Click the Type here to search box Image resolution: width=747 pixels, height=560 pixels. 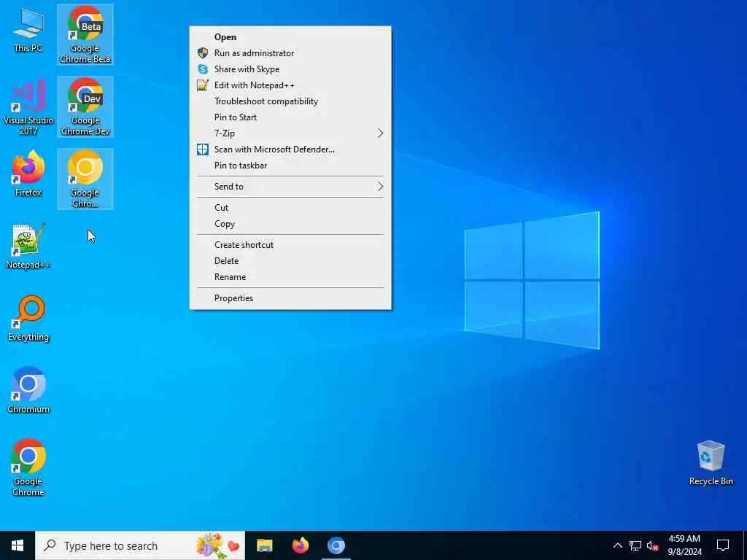point(140,545)
